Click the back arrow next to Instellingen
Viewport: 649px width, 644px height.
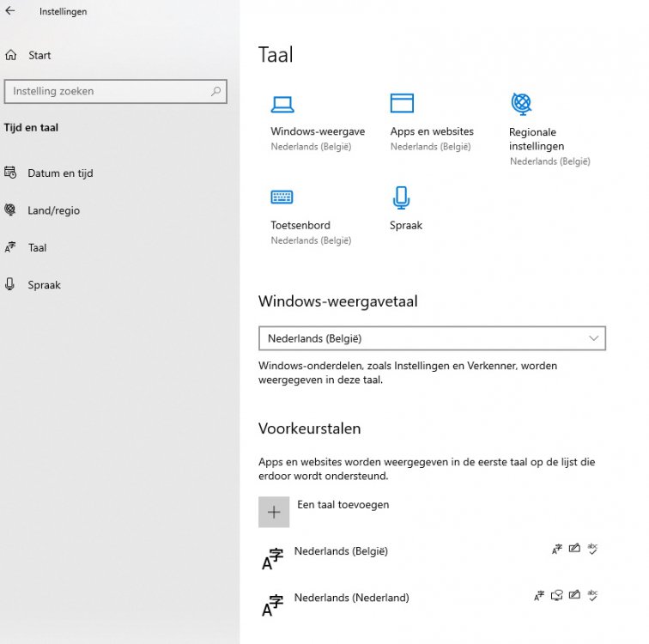10,11
